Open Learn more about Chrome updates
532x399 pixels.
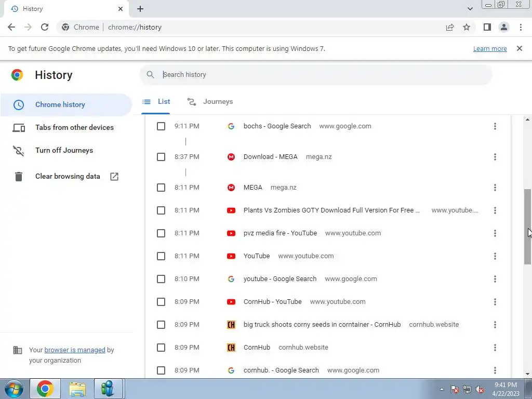(490, 48)
